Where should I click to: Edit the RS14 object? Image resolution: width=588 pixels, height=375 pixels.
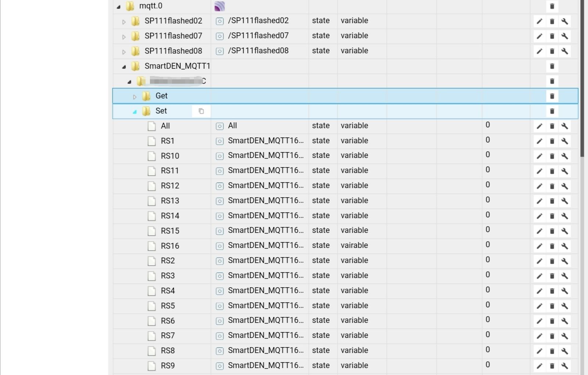coord(539,216)
